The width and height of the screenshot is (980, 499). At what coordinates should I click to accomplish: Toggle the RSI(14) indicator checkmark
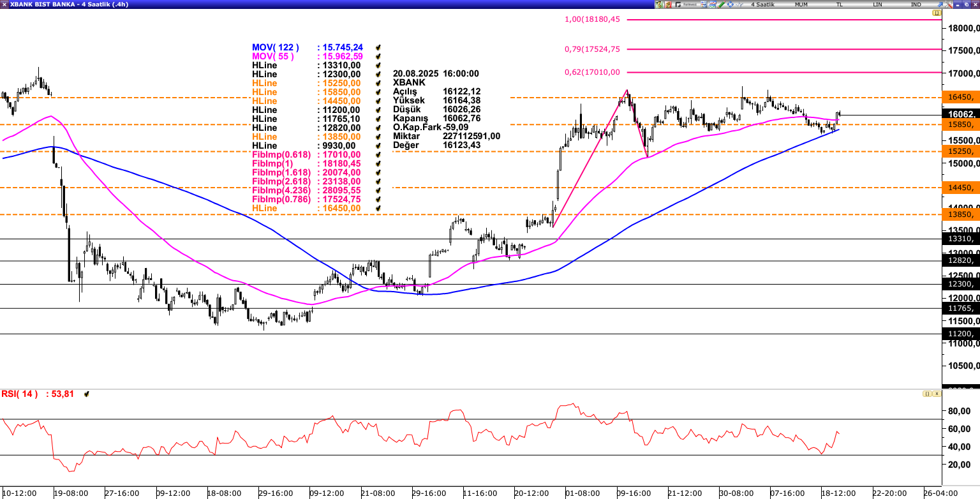click(86, 394)
